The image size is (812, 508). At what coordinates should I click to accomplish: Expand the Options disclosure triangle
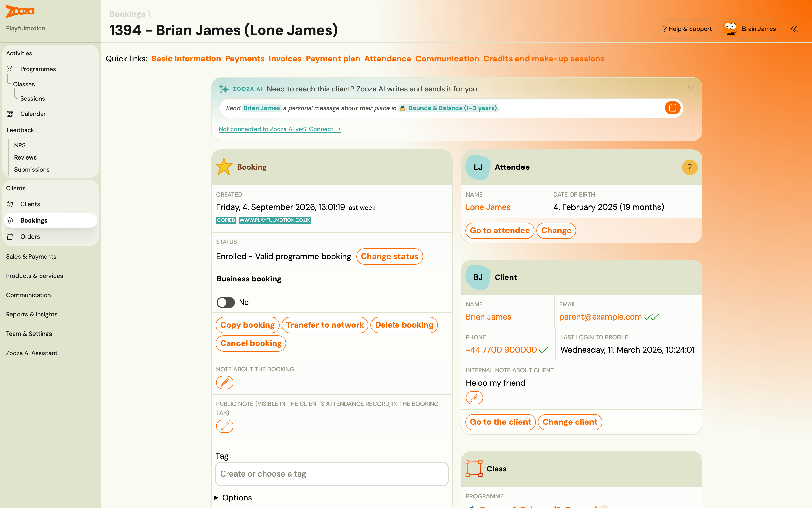(x=216, y=497)
